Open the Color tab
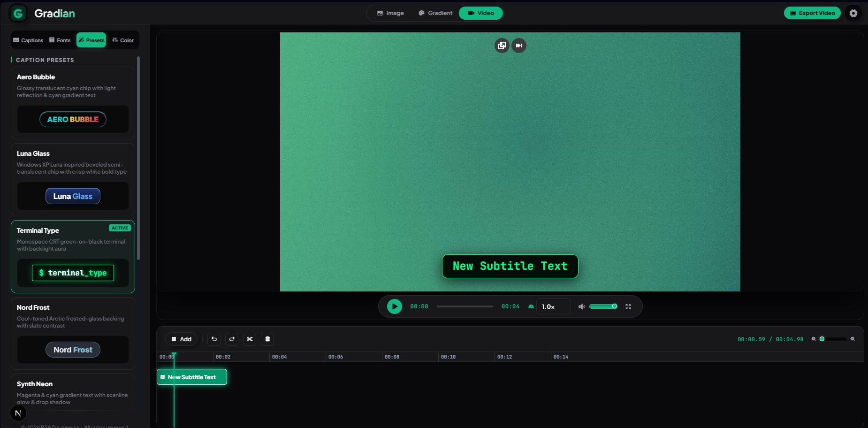The height and width of the screenshot is (428, 868). pos(123,40)
